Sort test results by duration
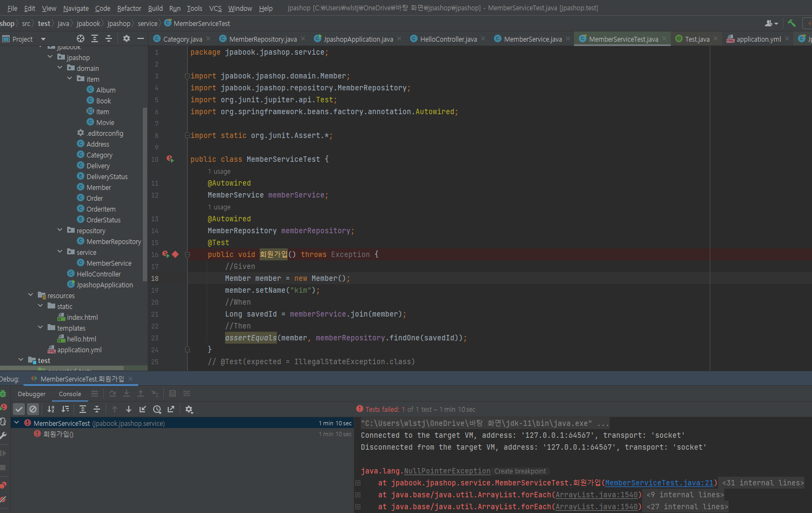The width and height of the screenshot is (812, 513). [65, 409]
